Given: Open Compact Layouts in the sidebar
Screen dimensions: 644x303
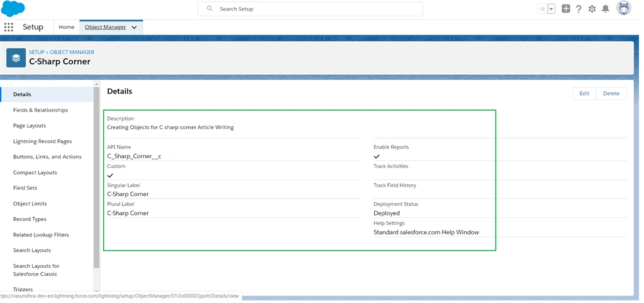Looking at the screenshot, I should point(35,172).
